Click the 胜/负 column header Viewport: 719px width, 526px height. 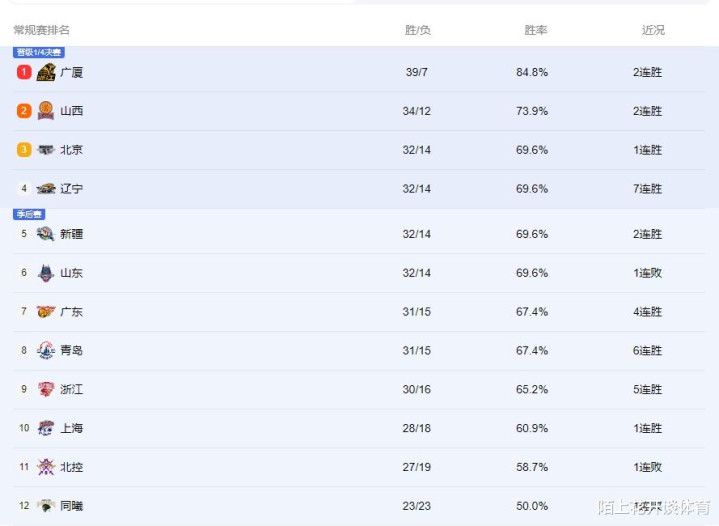pos(417,31)
